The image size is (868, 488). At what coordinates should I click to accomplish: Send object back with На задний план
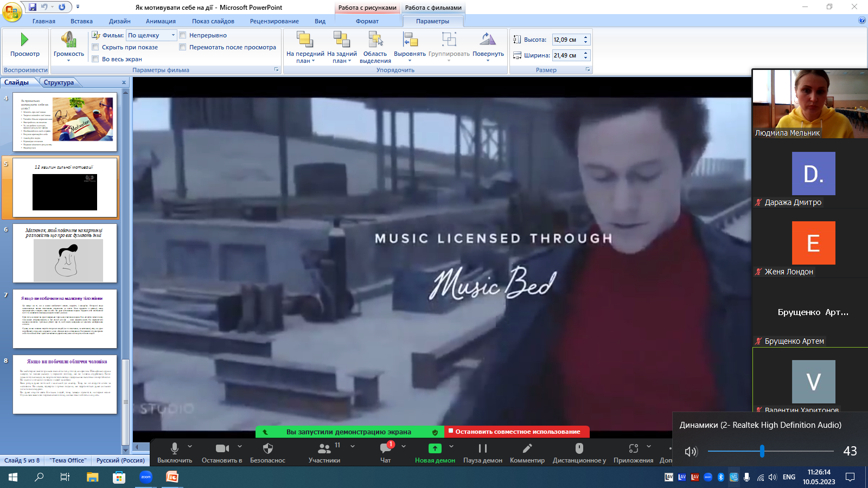[342, 47]
